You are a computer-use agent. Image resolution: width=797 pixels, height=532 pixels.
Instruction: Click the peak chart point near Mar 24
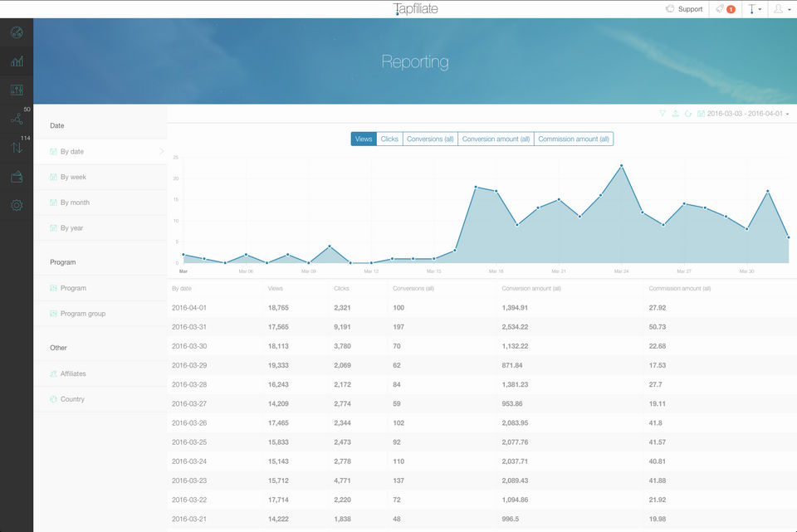(x=621, y=166)
